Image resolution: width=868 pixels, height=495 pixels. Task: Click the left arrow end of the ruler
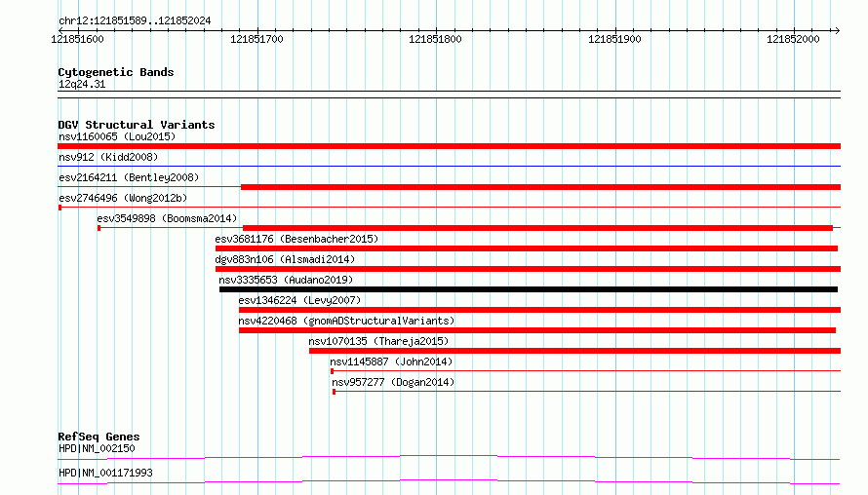click(60, 31)
